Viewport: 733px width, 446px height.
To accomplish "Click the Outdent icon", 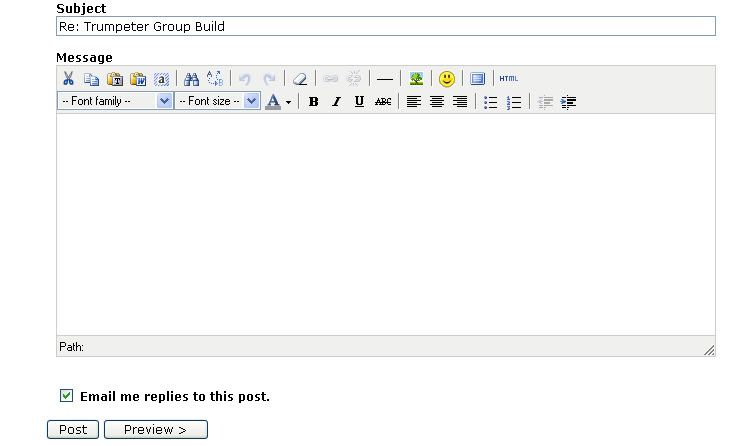I will pyautogui.click(x=545, y=102).
